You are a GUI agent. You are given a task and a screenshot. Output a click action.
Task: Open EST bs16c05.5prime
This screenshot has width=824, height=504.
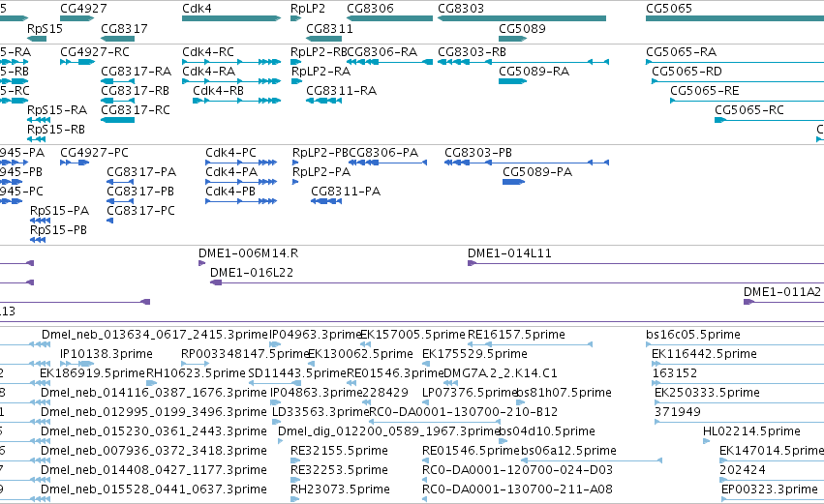[693, 335]
